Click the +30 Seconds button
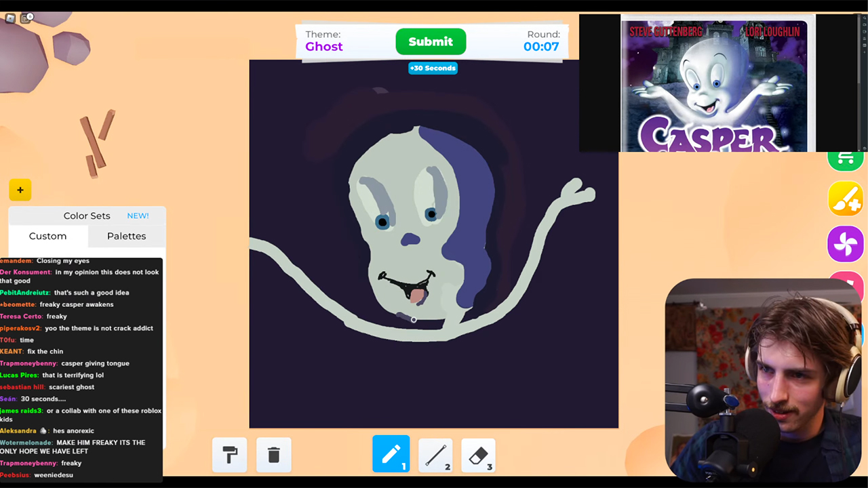This screenshot has width=868, height=488. pyautogui.click(x=433, y=68)
